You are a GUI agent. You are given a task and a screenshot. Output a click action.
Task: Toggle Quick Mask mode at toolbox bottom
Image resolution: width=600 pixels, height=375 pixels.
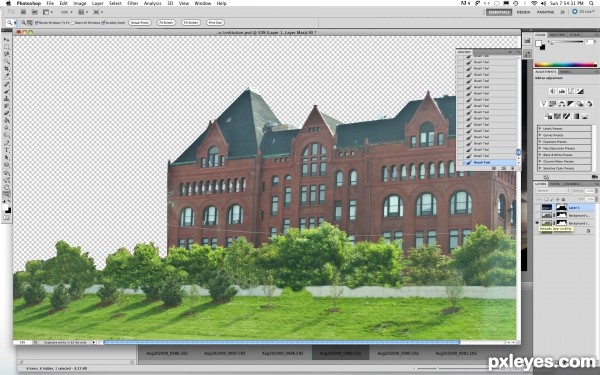point(7,218)
